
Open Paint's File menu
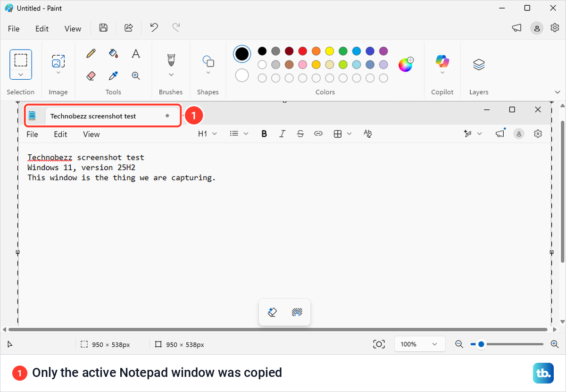pyautogui.click(x=14, y=29)
